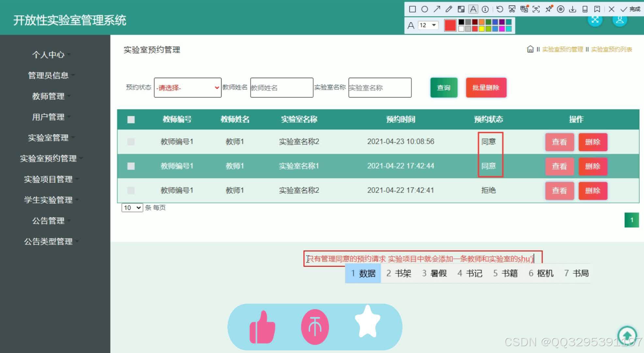Image resolution: width=644 pixels, height=353 pixels.
Task: Open 学生实验管理 sidebar menu
Action: tap(48, 200)
